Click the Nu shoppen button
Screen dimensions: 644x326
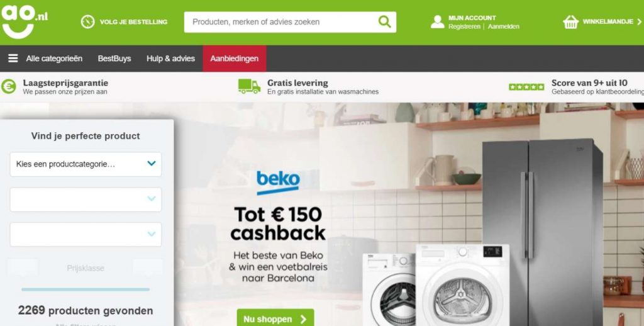(x=275, y=318)
